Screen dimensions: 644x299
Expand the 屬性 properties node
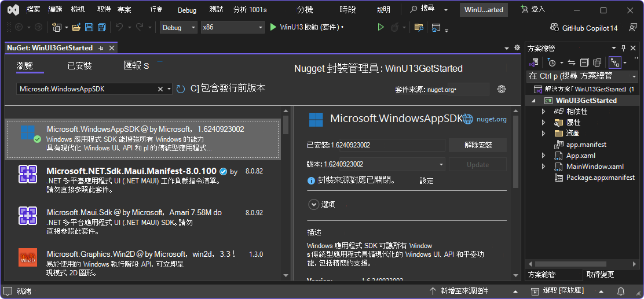[543, 122]
